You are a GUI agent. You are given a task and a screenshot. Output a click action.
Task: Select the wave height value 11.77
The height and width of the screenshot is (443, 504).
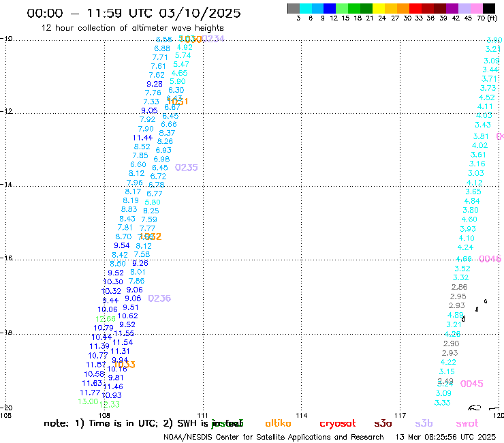click(x=90, y=393)
